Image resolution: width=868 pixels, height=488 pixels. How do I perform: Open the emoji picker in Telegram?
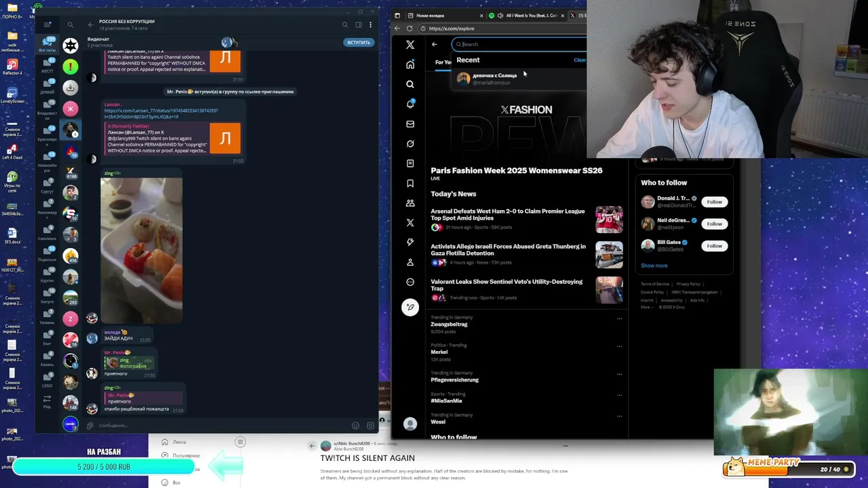point(355,426)
